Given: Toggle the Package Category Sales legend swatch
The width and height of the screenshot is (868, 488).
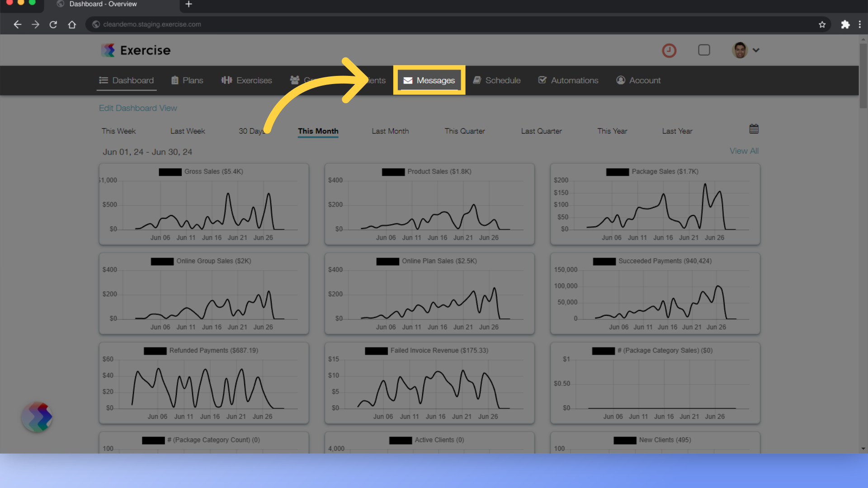Looking at the screenshot, I should click(x=604, y=351).
